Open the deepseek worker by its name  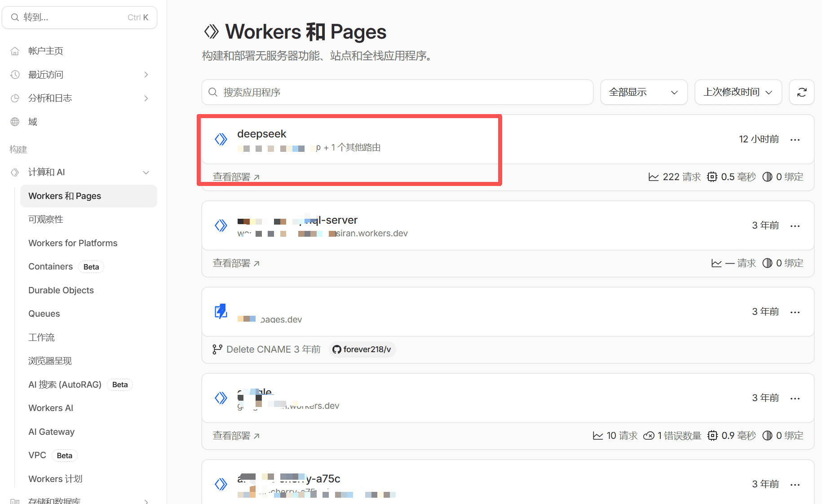point(261,134)
